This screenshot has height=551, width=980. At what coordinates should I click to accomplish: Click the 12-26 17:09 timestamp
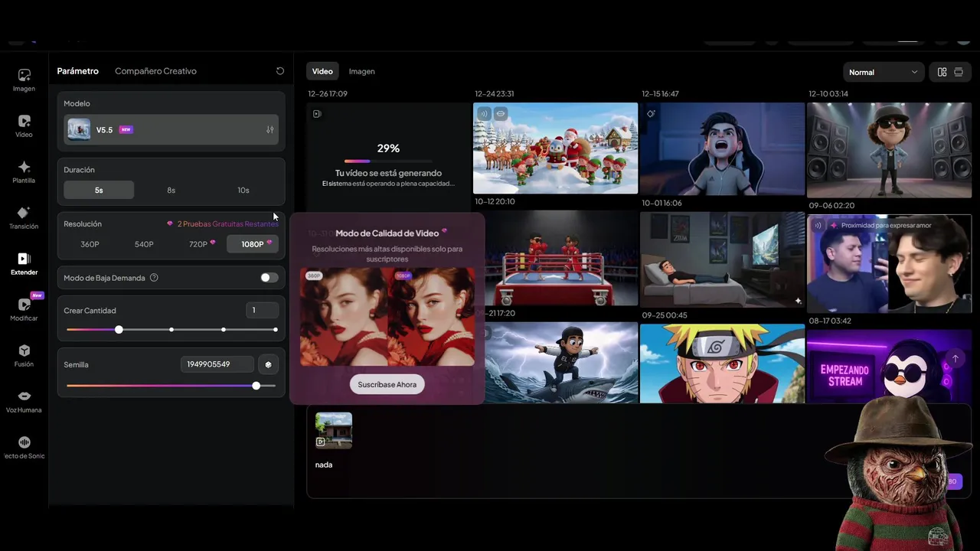click(x=328, y=94)
